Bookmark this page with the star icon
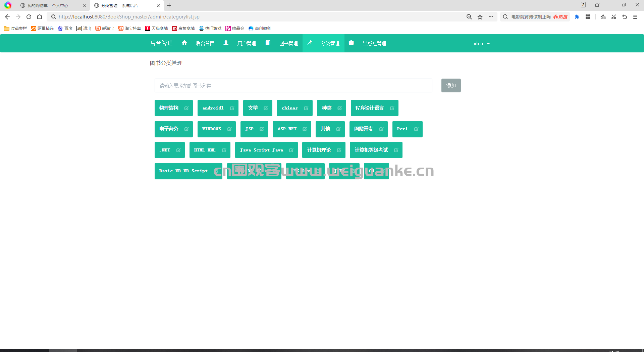Screen dimensions: 644x352 pyautogui.click(x=480, y=17)
